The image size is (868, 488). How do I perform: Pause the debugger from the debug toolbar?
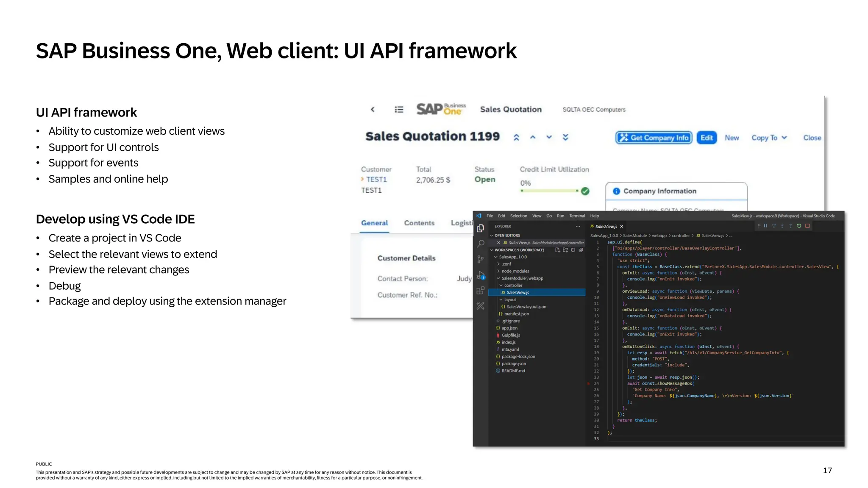pos(765,226)
